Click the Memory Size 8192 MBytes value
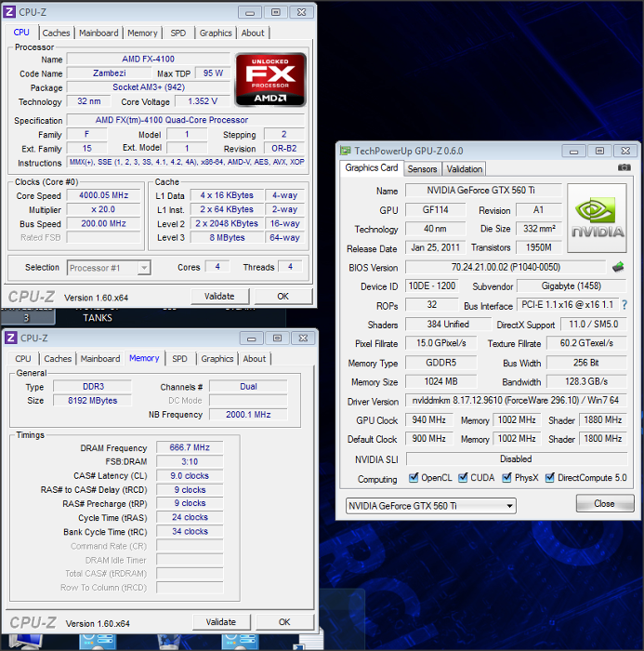This screenshot has width=644, height=651. [x=93, y=400]
